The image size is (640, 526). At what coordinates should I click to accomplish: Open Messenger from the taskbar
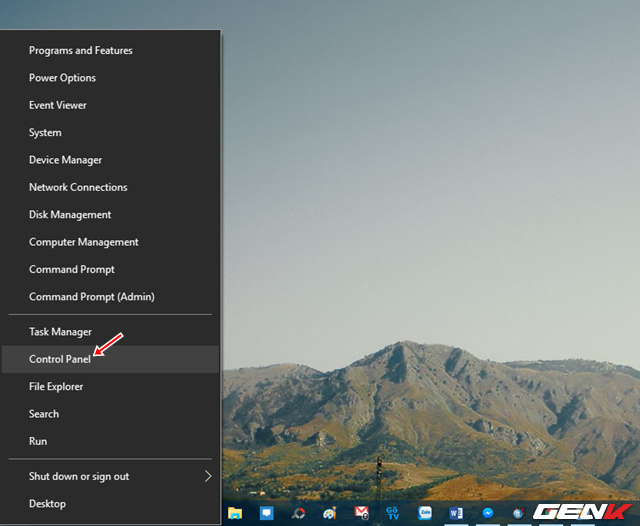488,513
